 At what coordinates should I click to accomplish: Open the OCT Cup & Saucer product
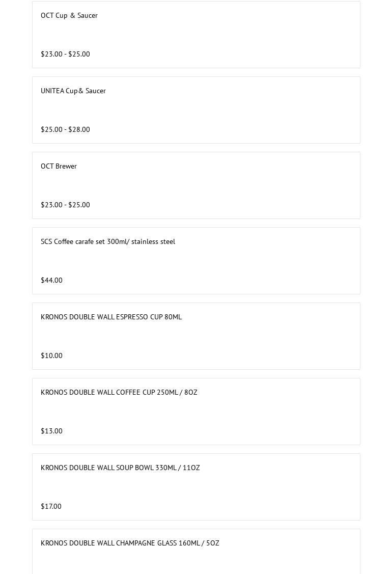click(69, 15)
